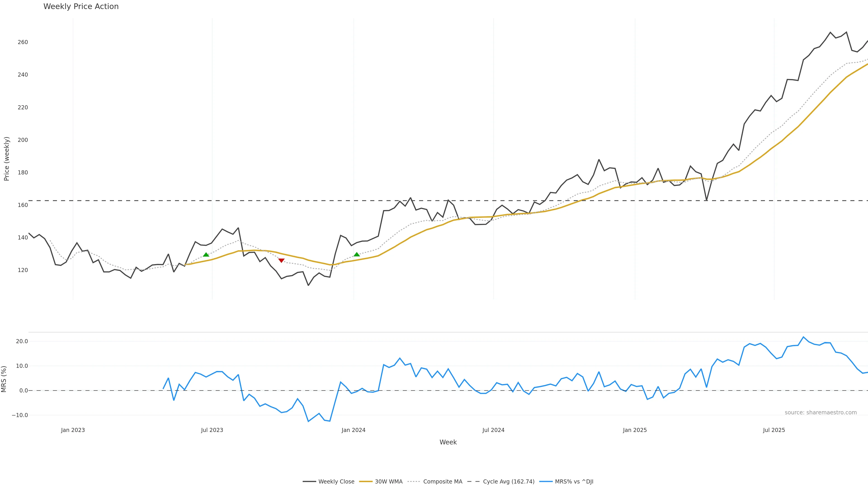Image resolution: width=868 pixels, height=488 pixels.
Task: Click the Price (weekly) y-axis title
Action: [x=6, y=159]
